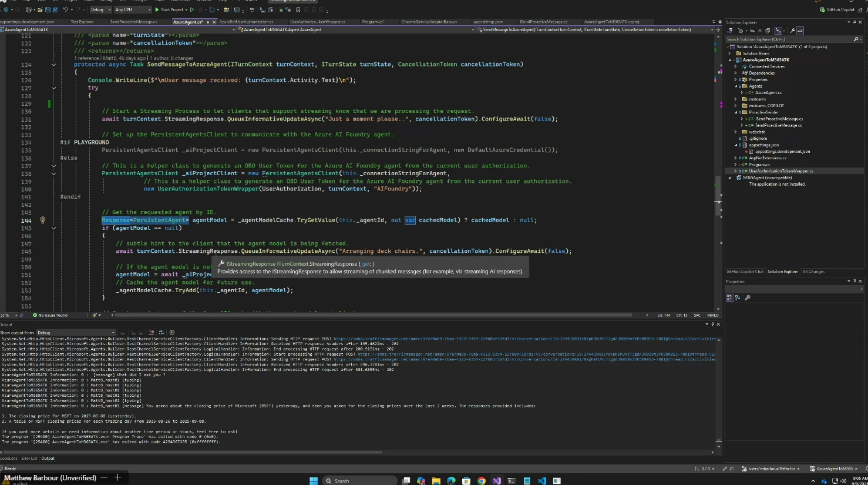Click Sync with Active Document icon
Image resolution: width=868 pixels, height=485 pixels.
[752, 31]
